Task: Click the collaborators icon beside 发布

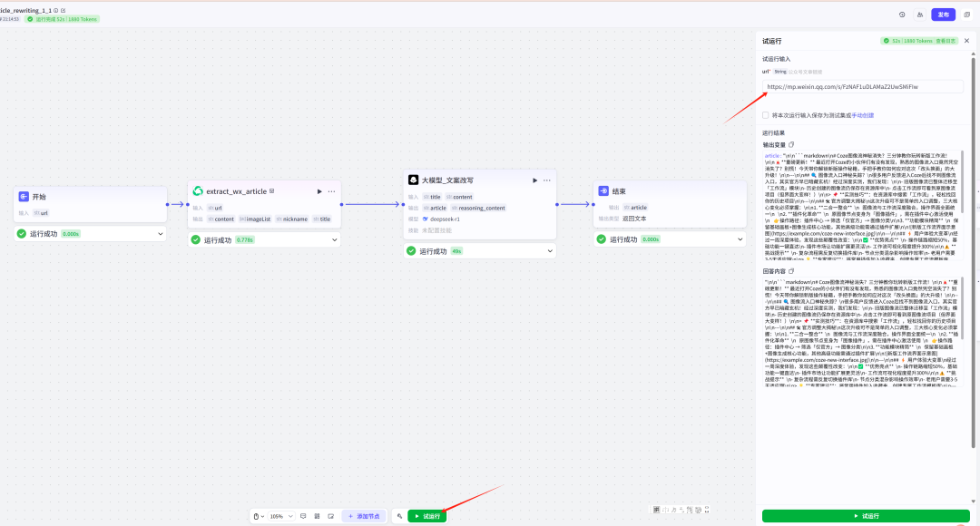Action: tap(920, 15)
